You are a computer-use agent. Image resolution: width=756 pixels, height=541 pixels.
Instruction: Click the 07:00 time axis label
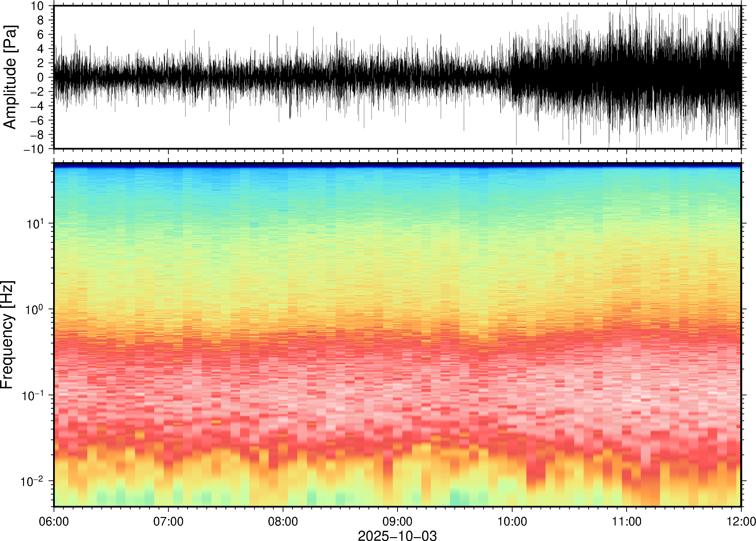tap(168, 521)
